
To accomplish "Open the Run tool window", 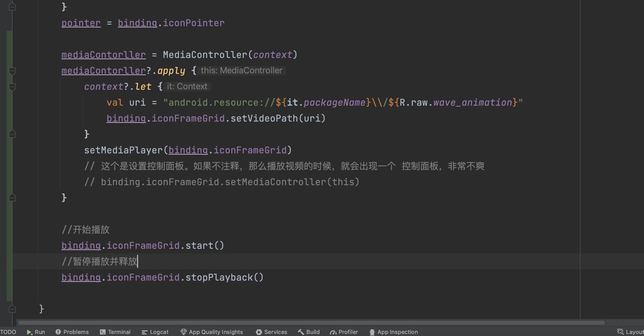I will [x=36, y=332].
